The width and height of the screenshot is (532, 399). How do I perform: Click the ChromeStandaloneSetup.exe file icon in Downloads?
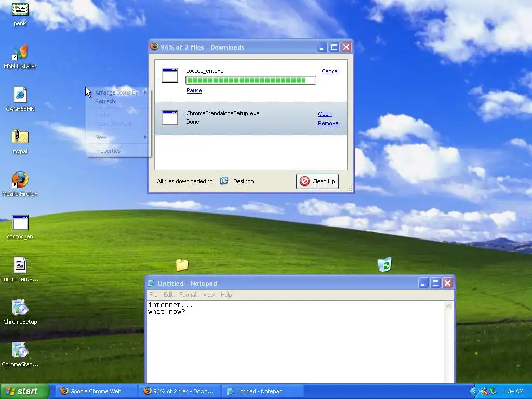coord(170,118)
